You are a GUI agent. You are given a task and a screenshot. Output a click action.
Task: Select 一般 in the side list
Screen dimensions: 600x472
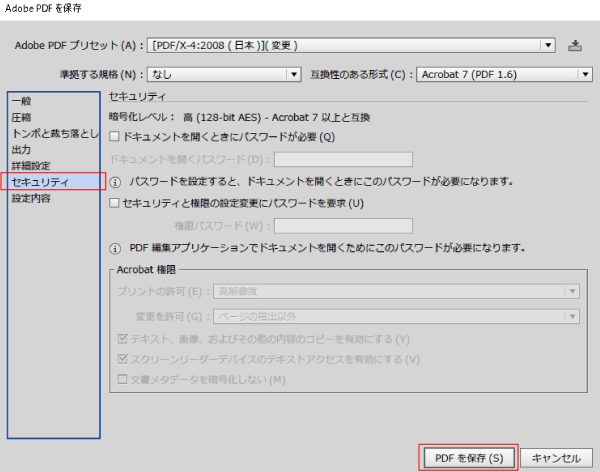(54, 101)
